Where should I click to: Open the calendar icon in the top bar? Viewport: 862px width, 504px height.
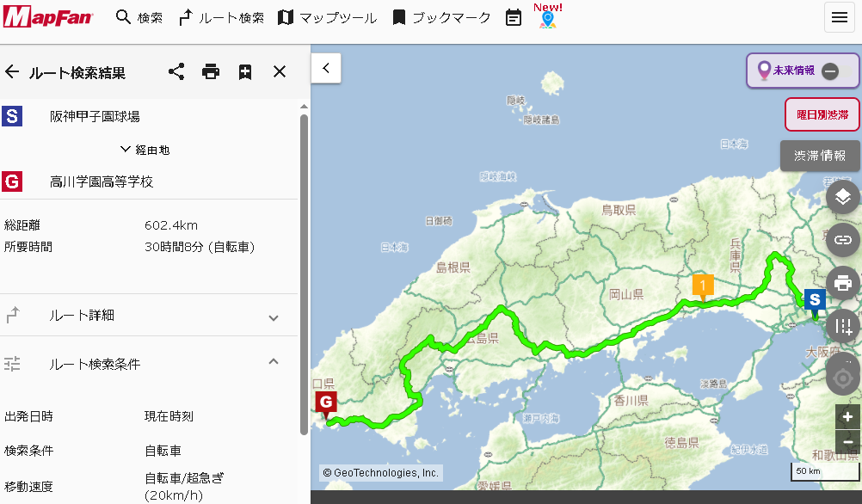coord(514,17)
